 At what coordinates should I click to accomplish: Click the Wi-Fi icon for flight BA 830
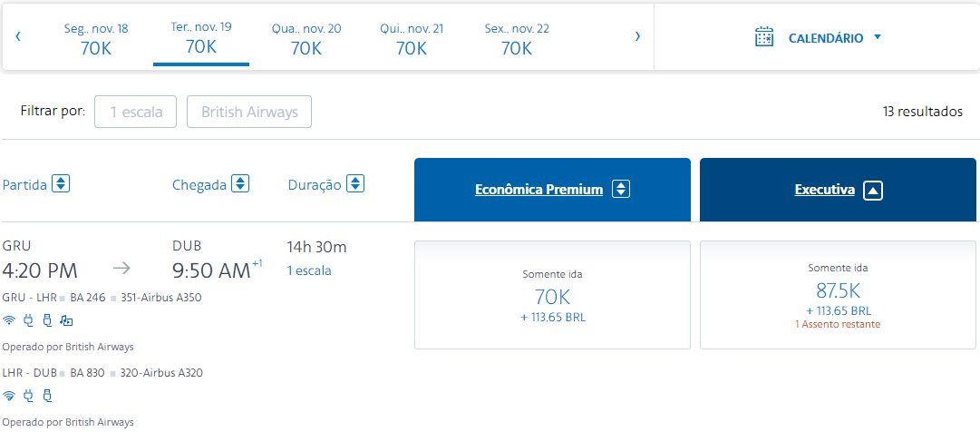9,395
